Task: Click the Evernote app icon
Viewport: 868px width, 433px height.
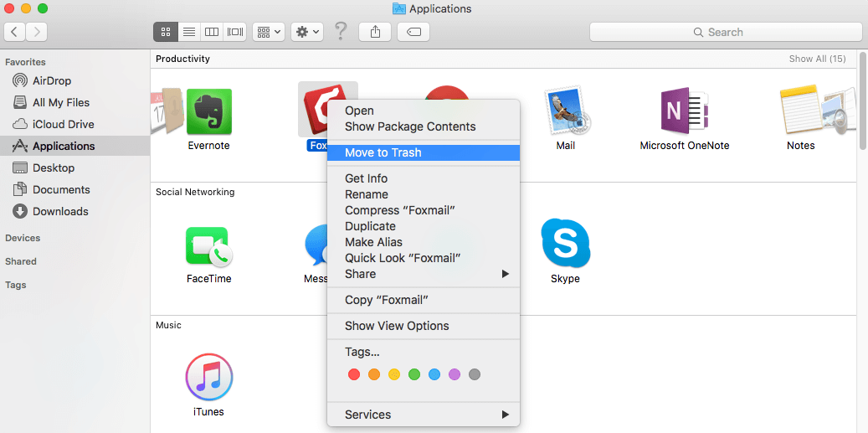Action: pyautogui.click(x=208, y=111)
